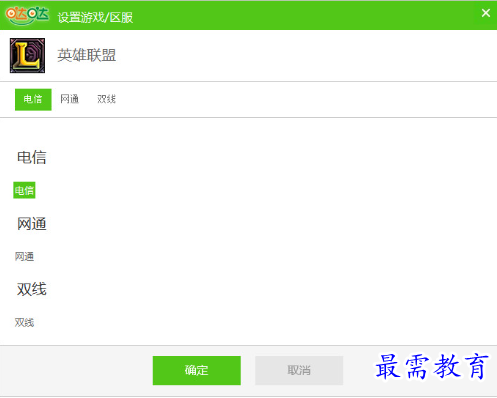
Task: Confirm with the 确定 button
Action: tap(197, 370)
